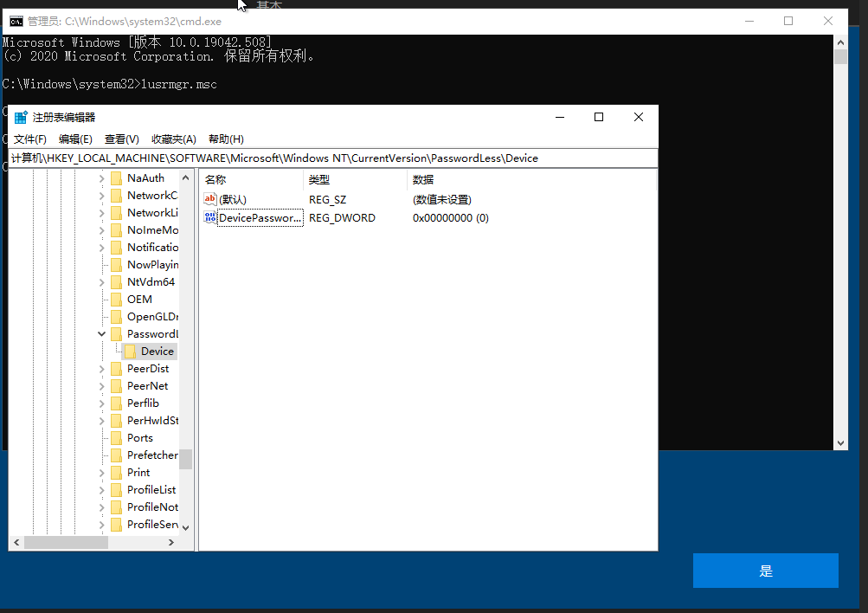Click the tree scroll-right arrow

[x=171, y=543]
